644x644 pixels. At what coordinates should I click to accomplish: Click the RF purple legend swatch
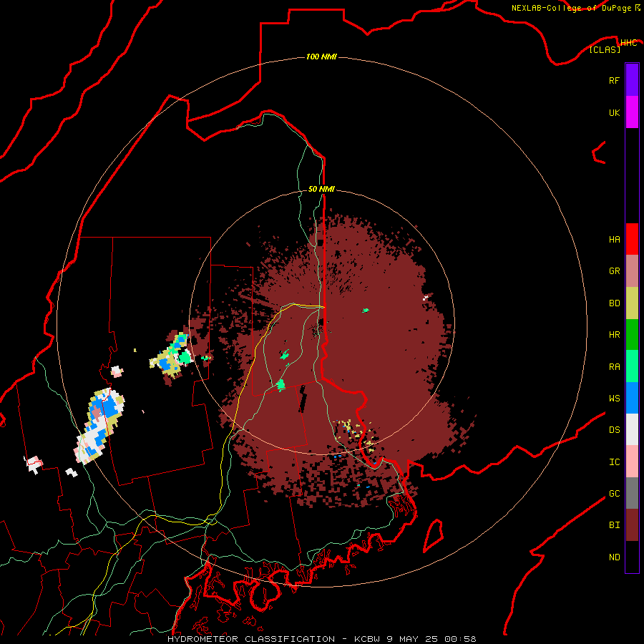click(632, 80)
